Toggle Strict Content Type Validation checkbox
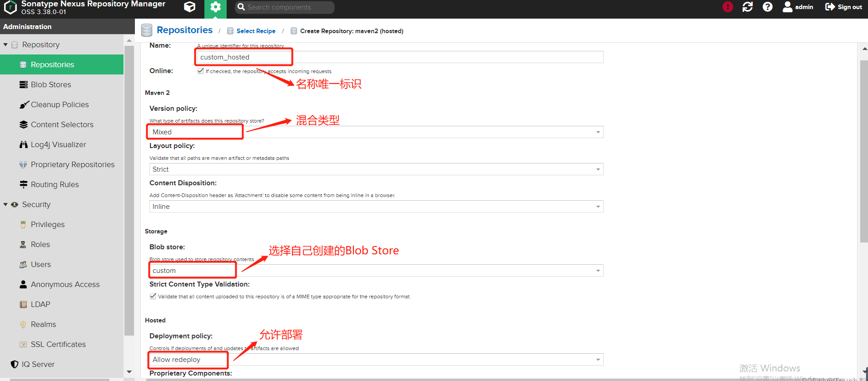 (x=153, y=296)
